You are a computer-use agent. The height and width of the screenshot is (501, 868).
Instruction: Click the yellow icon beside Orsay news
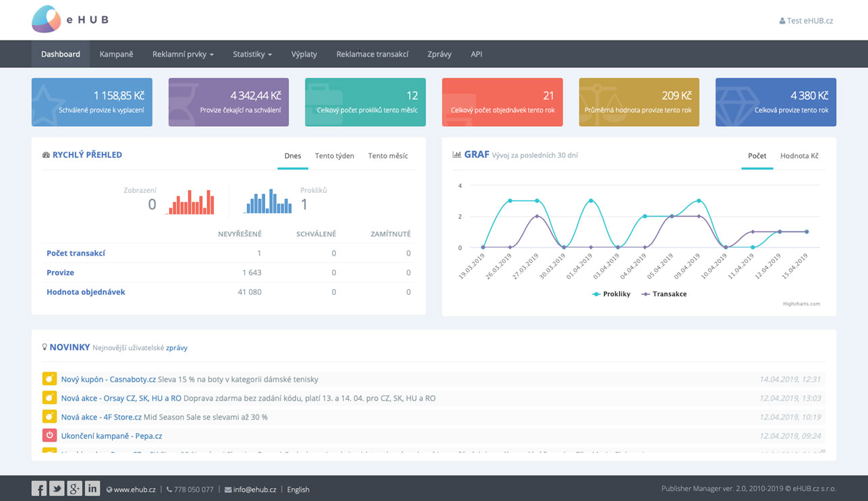49,398
